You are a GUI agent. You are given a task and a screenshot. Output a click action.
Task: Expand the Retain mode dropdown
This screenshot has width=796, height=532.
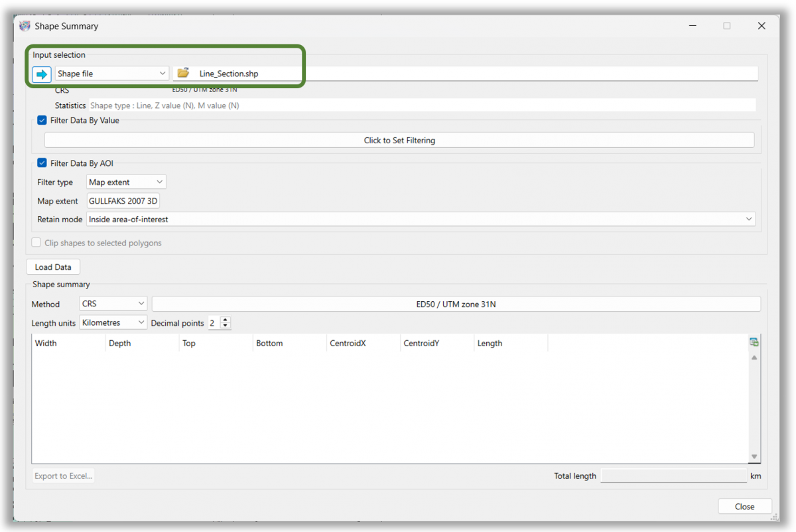(749, 219)
